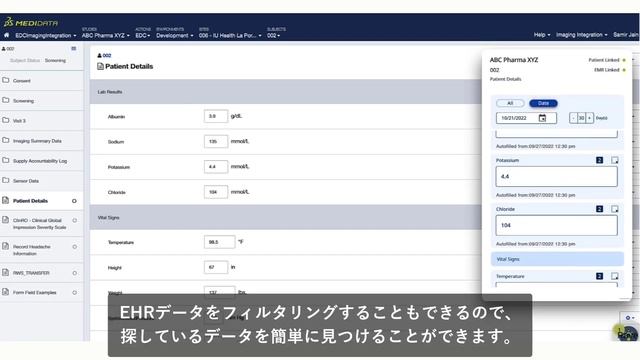Open the calendar picker in date field
640x360 pixels.
tap(542, 118)
